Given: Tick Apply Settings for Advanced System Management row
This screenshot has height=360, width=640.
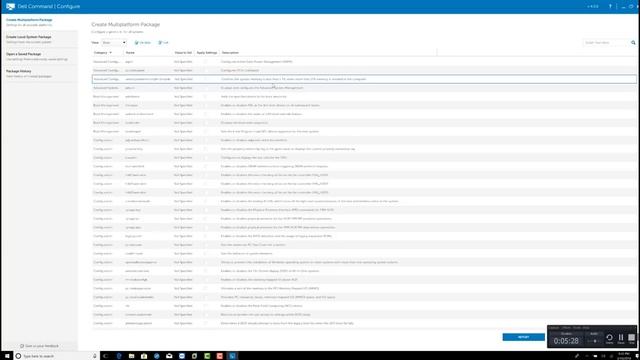Looking at the screenshot, I should point(205,88).
